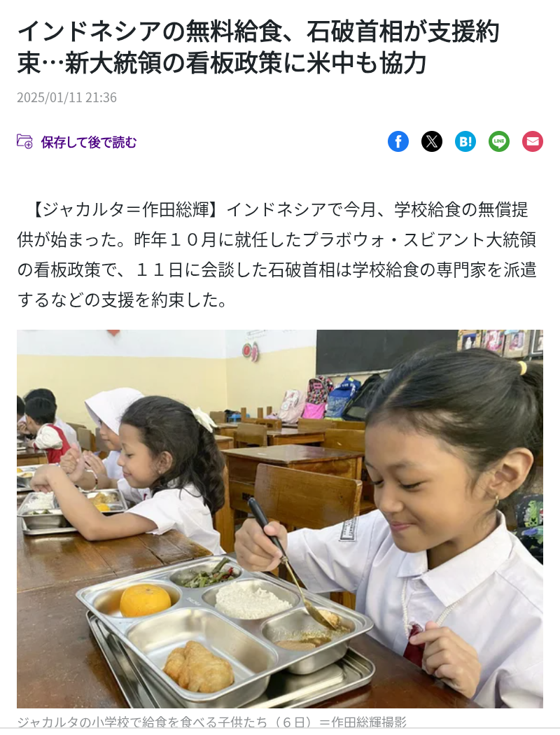Open the school lunch classroom photo

click(280, 519)
